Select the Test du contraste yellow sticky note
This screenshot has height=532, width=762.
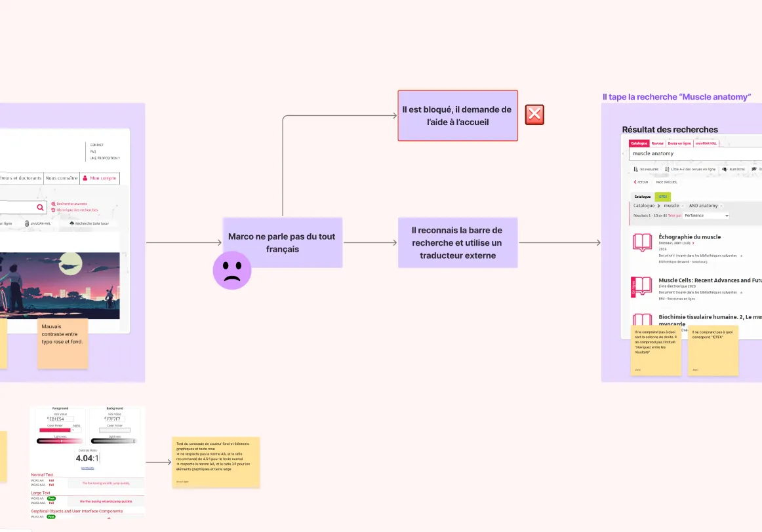coord(216,462)
